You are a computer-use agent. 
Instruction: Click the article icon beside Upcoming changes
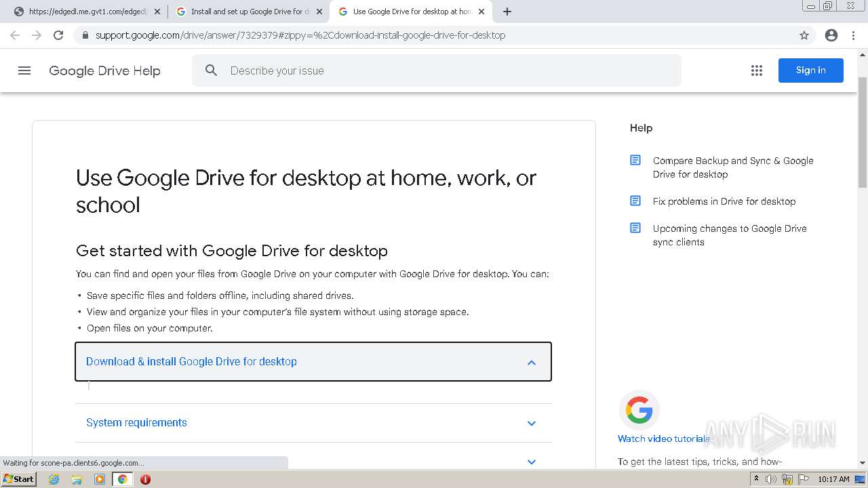pyautogui.click(x=635, y=228)
